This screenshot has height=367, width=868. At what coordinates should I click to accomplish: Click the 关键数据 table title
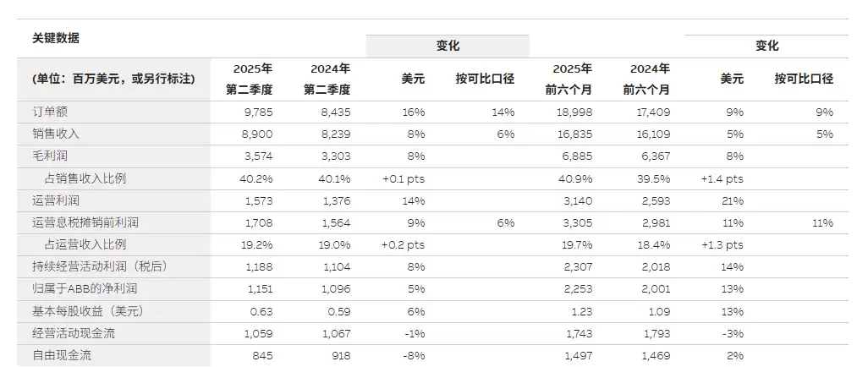pos(56,38)
